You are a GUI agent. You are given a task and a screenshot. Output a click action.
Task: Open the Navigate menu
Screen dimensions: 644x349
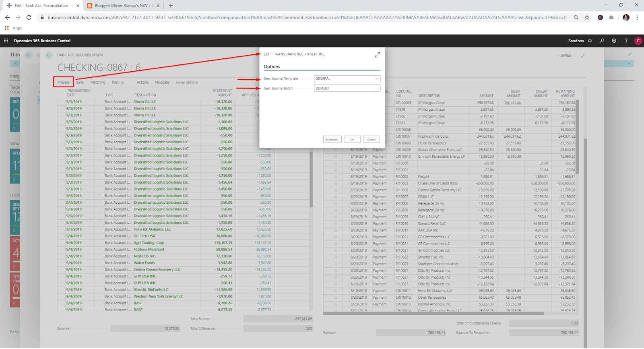(x=162, y=82)
